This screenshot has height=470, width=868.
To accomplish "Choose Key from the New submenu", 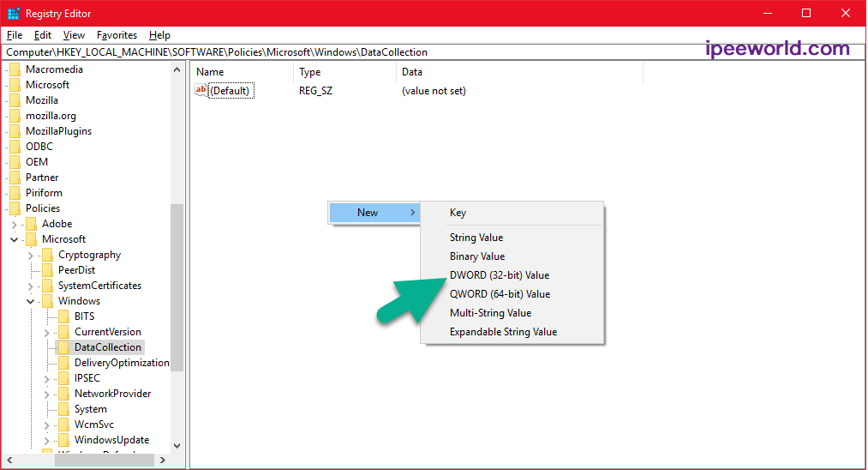I will 512,213.
